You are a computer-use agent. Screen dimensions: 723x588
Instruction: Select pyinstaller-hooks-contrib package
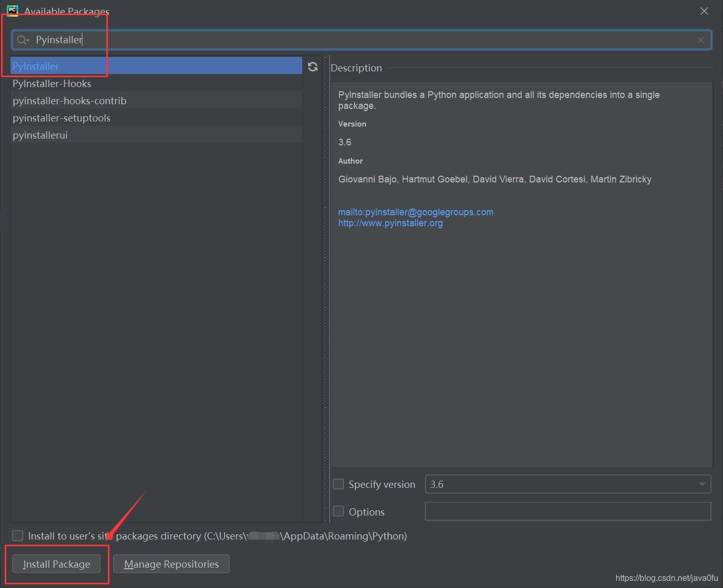156,101
